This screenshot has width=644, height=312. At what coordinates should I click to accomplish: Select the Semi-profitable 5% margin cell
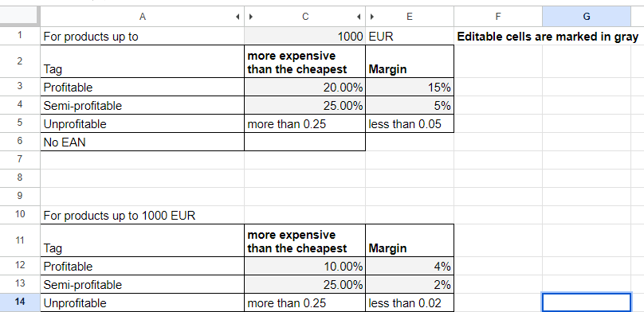coord(410,105)
